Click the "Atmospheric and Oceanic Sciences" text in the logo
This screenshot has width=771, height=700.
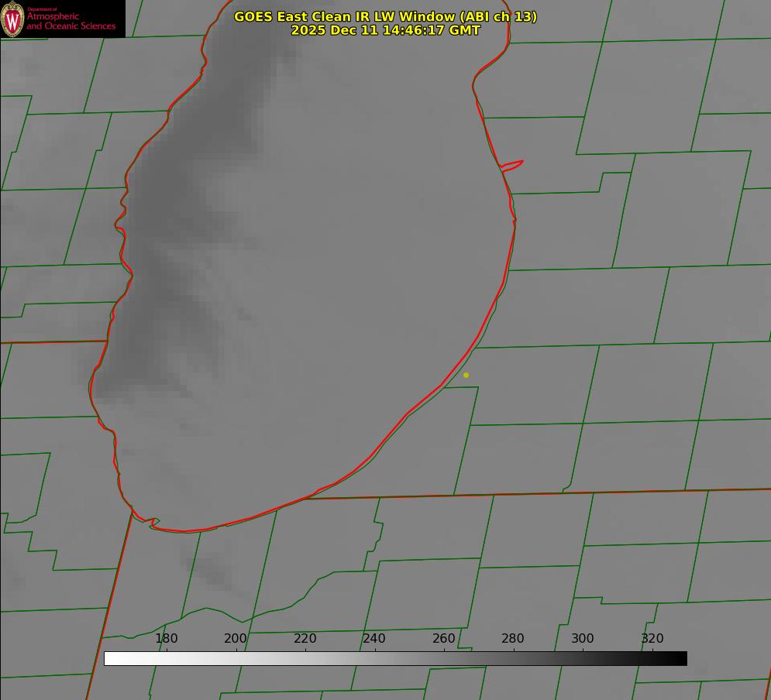coord(71,21)
